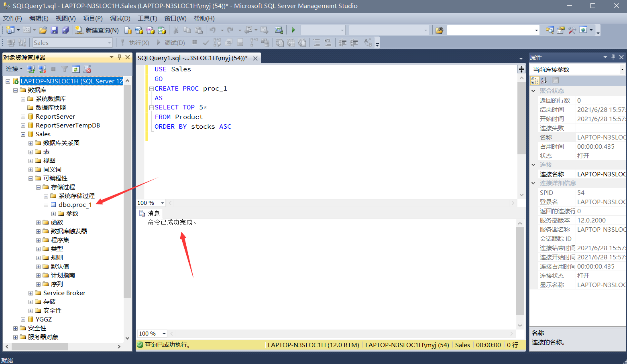Open the 编辑(E) menu
The height and width of the screenshot is (364, 627).
click(x=39, y=18)
